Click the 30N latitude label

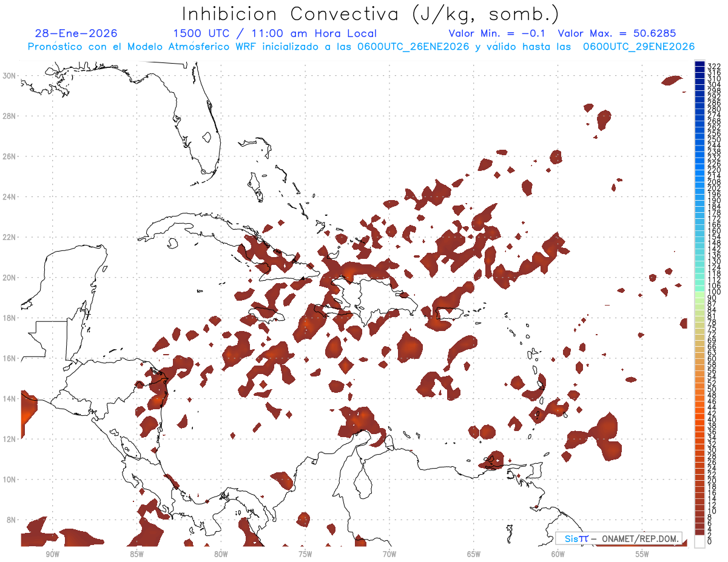tap(10, 76)
